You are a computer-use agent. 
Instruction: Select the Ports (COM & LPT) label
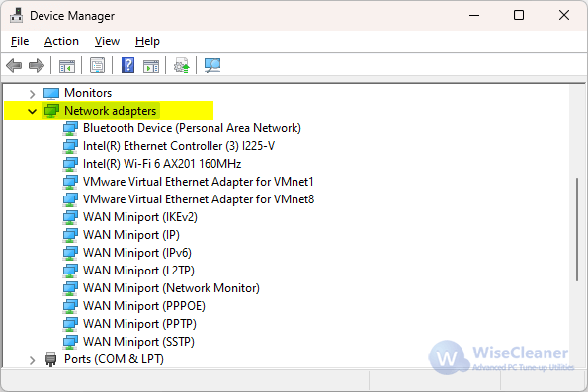coord(114,359)
